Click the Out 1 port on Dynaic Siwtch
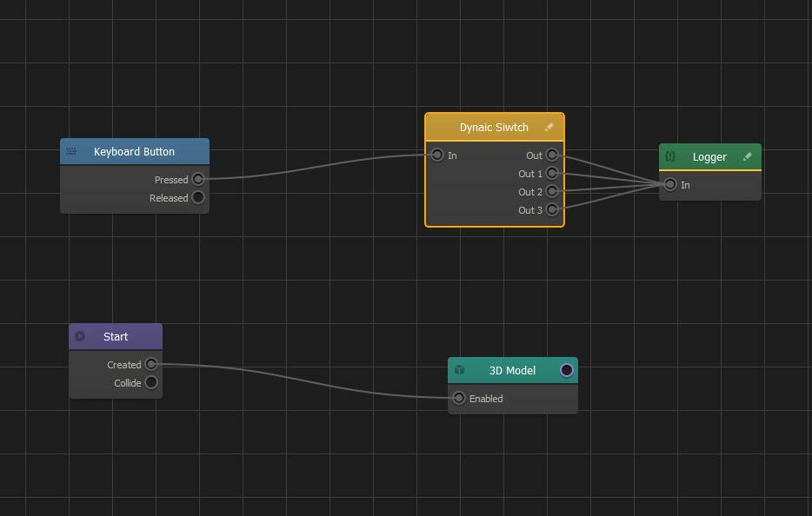 (552, 174)
